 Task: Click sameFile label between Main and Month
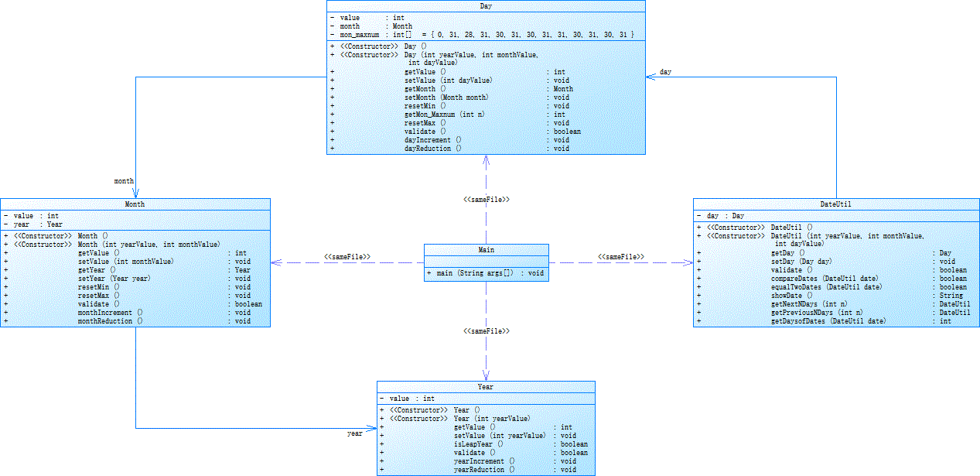tap(347, 256)
